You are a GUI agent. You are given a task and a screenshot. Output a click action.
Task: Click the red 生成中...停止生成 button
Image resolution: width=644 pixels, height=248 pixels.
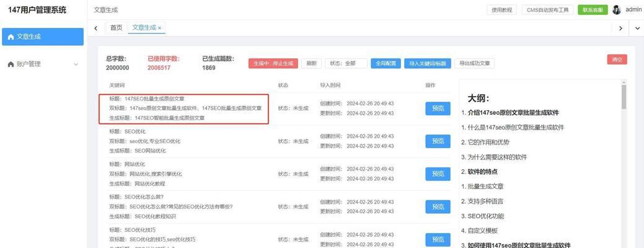click(x=273, y=63)
